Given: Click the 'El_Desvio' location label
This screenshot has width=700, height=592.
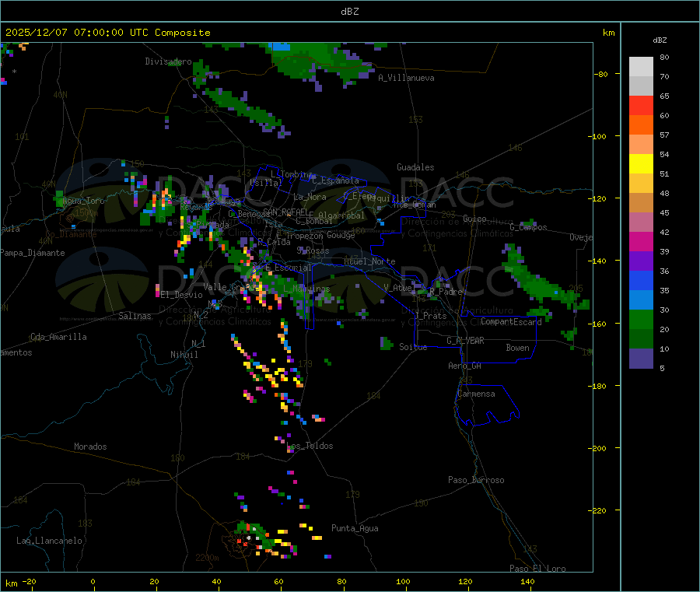Looking at the screenshot, I should tap(182, 295).
